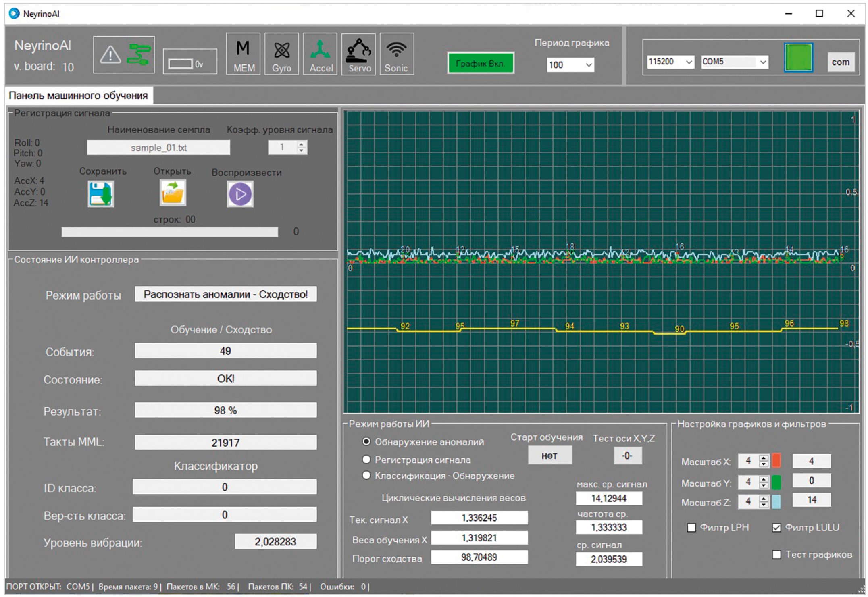Image resolution: width=868 pixels, height=597 pixels.
Task: Open the Sonic sensor panel
Action: click(397, 54)
